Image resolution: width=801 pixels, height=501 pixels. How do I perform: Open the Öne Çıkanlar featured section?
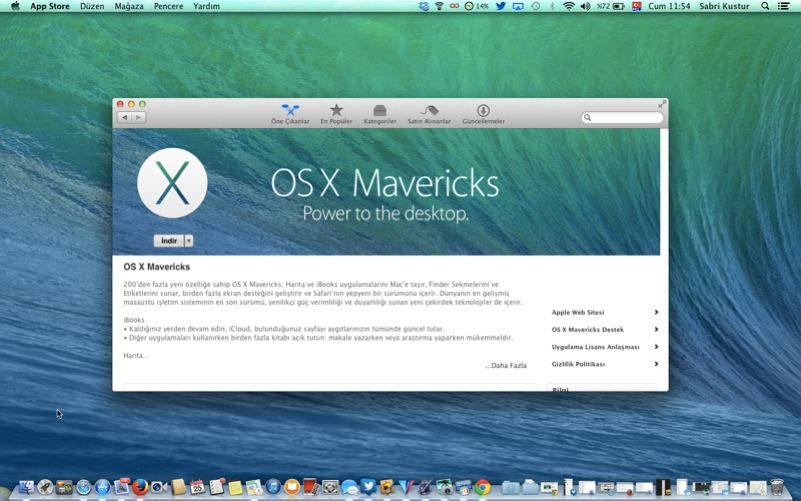click(x=290, y=113)
